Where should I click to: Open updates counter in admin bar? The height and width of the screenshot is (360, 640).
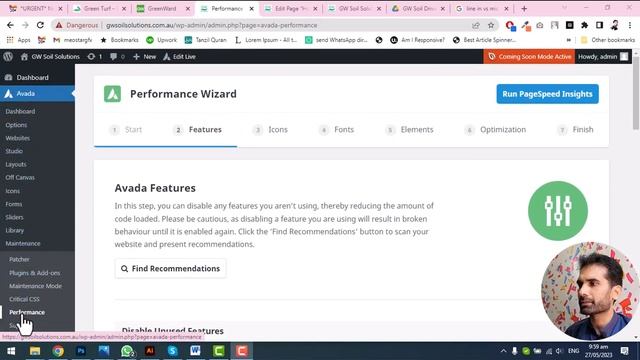pos(95,57)
